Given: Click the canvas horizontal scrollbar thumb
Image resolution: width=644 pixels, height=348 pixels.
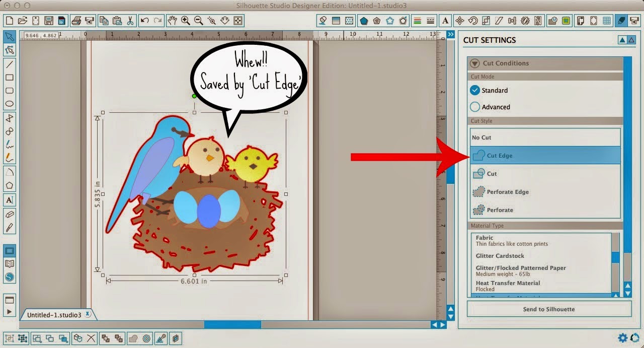Looking at the screenshot, I should point(232,325).
